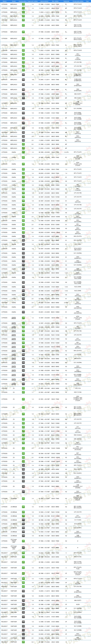91x644 pixels.
Task: Click petrol icon in ZX 120kW / 165KM row
Action: pos(23,457)
